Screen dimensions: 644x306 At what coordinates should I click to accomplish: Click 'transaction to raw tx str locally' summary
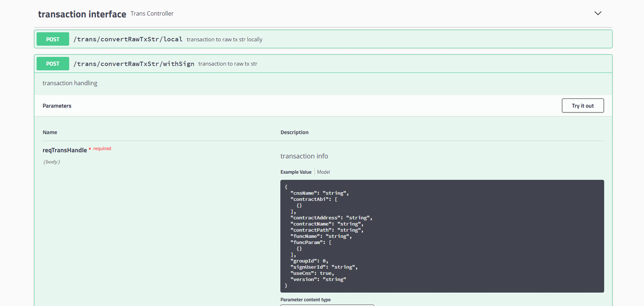[225, 40]
